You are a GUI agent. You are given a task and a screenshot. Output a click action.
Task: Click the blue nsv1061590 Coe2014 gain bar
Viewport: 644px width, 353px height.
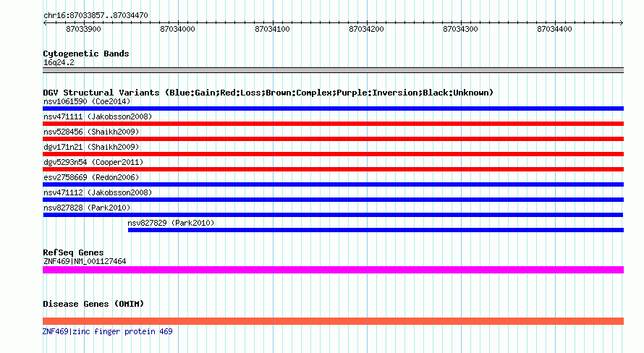click(333, 109)
